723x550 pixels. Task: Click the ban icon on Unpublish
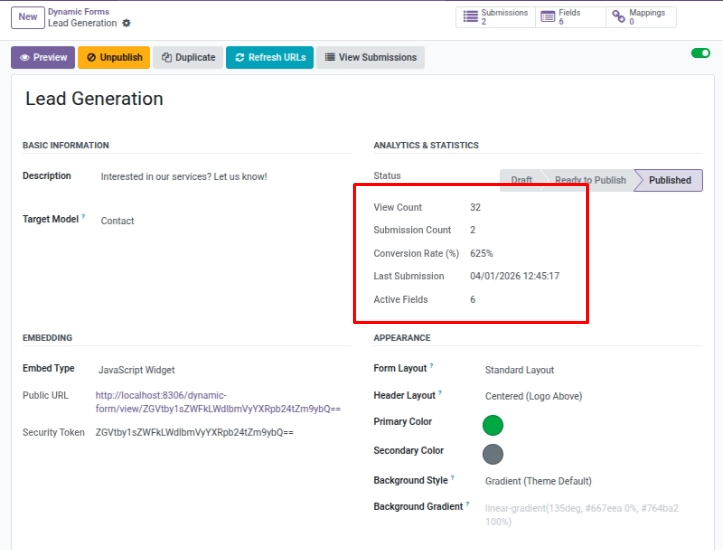(x=91, y=58)
